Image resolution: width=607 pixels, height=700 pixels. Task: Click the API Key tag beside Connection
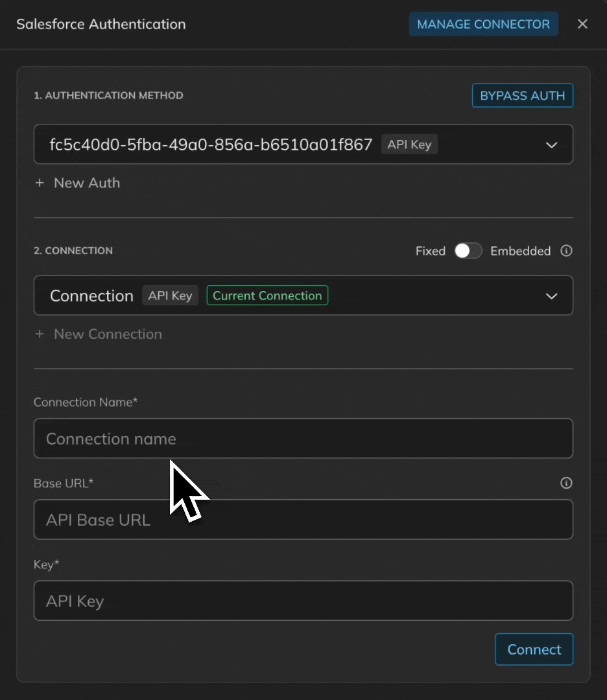coord(170,296)
